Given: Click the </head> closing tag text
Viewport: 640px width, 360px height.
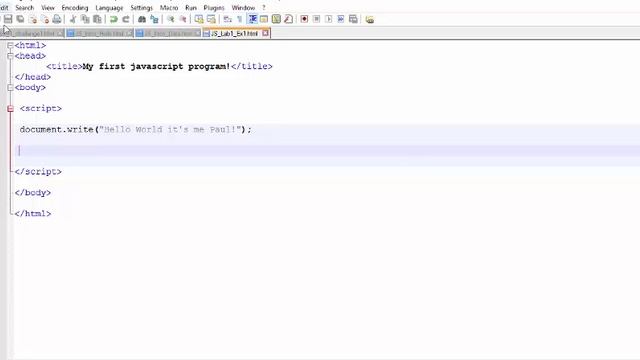Looking at the screenshot, I should coord(33,77).
